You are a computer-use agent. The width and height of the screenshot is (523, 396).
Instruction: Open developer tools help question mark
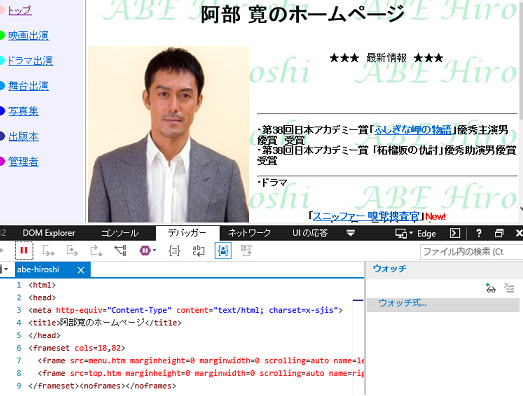coord(479,233)
